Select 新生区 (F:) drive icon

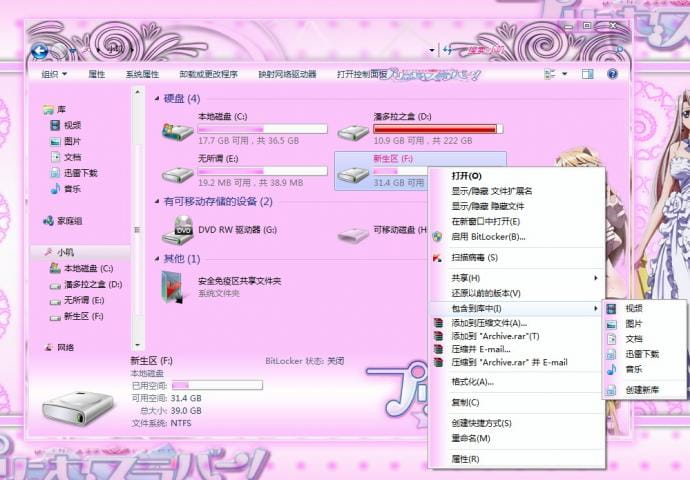tap(353, 175)
